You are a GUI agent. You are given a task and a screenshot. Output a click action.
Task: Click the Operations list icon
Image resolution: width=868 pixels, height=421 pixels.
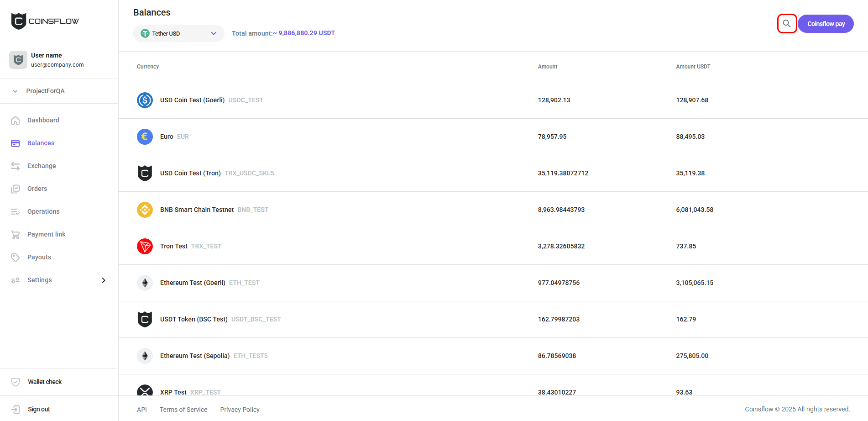pyautogui.click(x=15, y=211)
